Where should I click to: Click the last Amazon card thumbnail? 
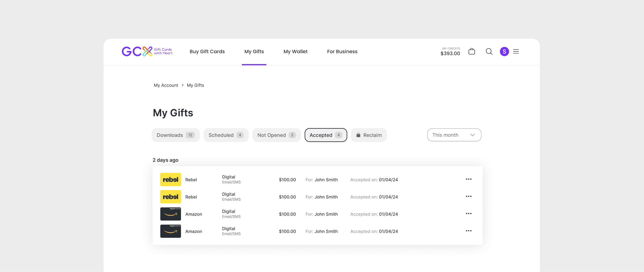pyautogui.click(x=170, y=231)
